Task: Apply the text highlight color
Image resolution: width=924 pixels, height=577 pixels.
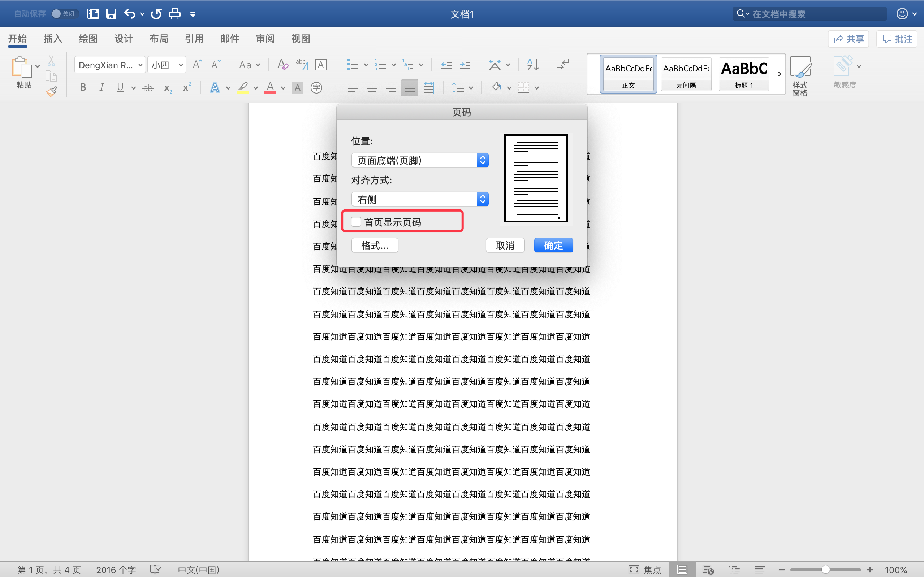Action: tap(243, 88)
